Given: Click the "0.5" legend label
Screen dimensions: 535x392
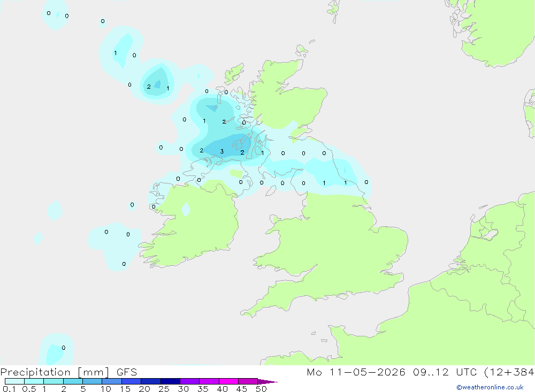Looking at the screenshot, I should click(29, 389).
